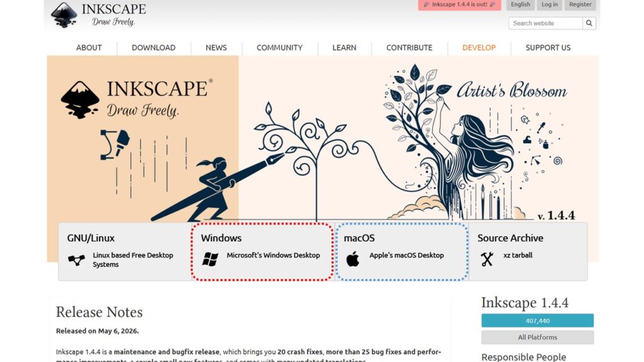
Task: Open the LEARN menu
Action: pos(344,48)
